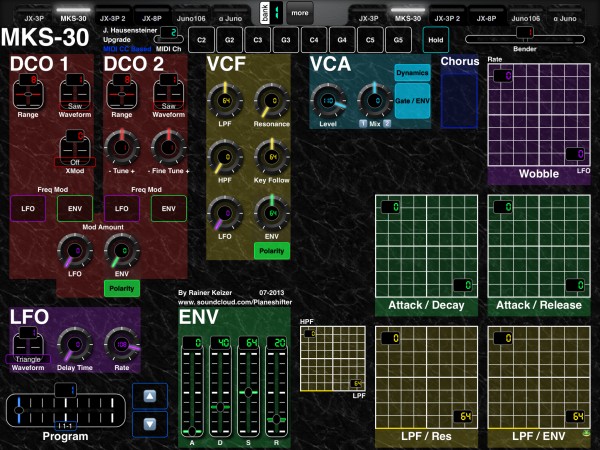The height and width of the screenshot is (450, 600).
Task: Click the DCO 2 Fine Tune knob
Action: (x=168, y=148)
